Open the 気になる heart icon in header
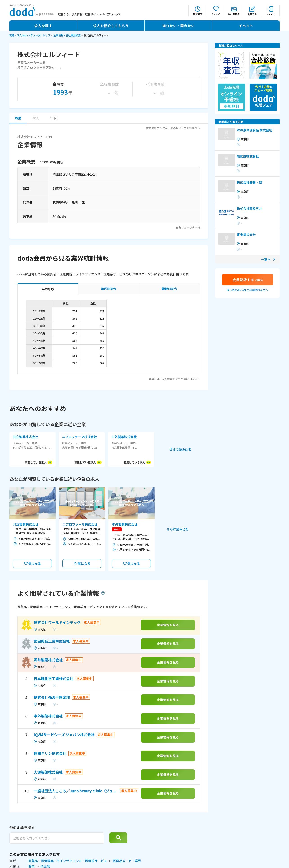The image size is (289, 868). (x=216, y=11)
